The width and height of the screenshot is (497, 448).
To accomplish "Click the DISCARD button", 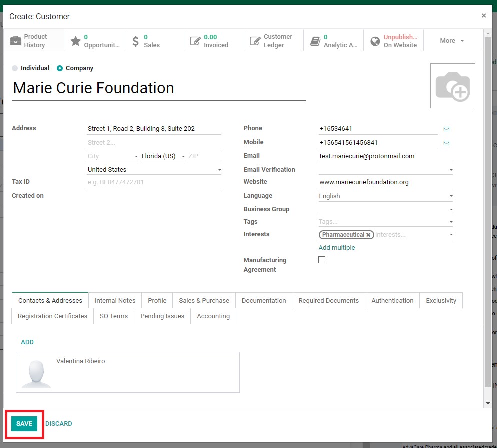I will 58,424.
